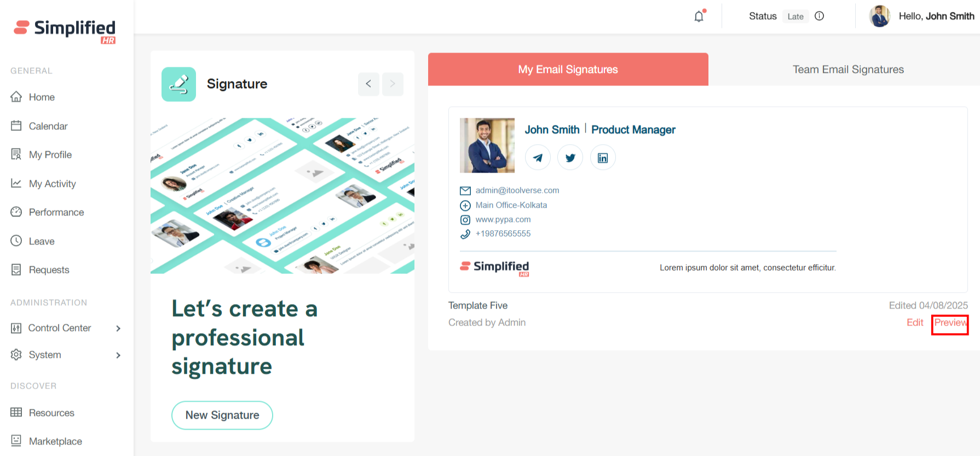Click the Simplified HR logo in sidebar
The height and width of the screenshot is (456, 980).
(x=65, y=31)
